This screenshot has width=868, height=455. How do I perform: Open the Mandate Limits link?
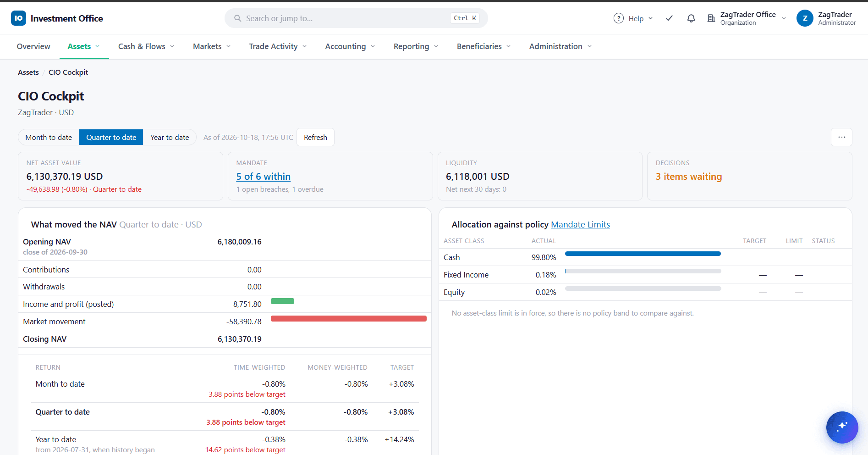click(580, 224)
